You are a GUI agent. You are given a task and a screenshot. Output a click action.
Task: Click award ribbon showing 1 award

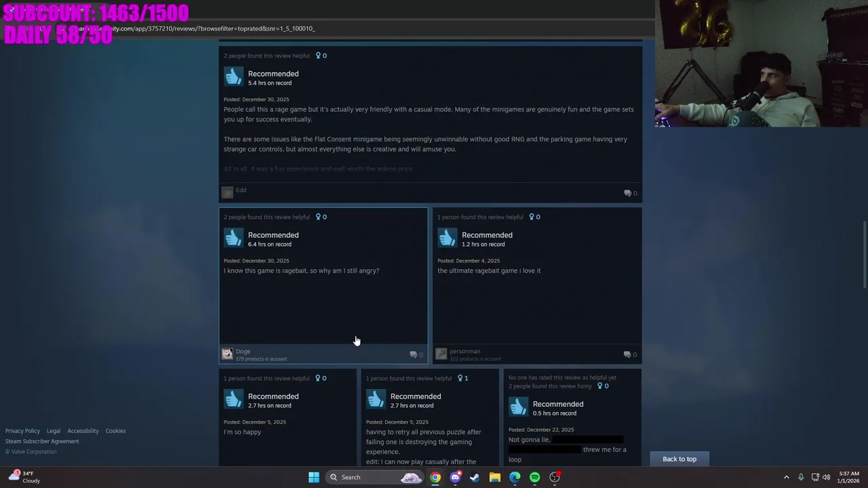click(460, 378)
